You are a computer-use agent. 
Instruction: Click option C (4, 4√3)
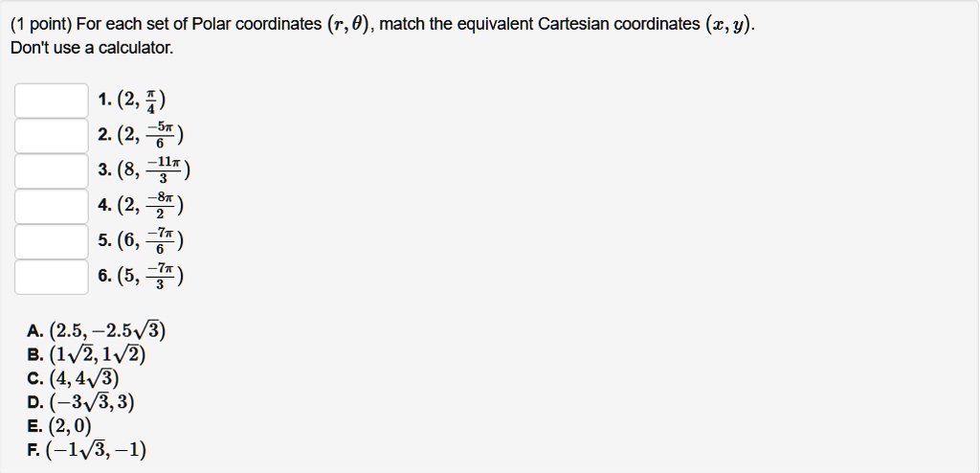(83, 379)
